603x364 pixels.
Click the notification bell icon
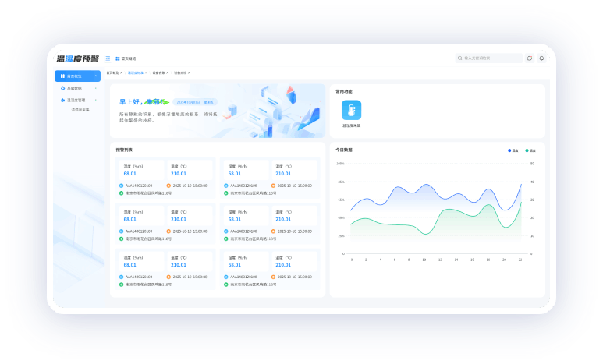click(x=541, y=58)
